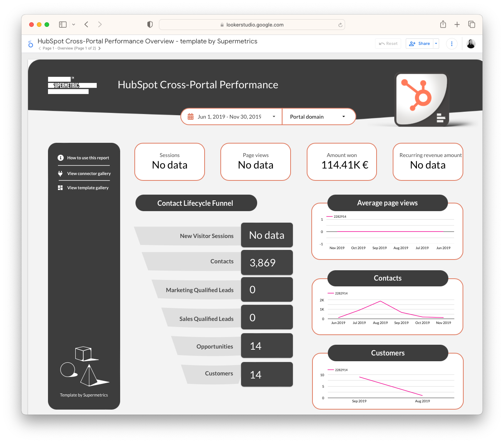
Task: Expand the date range dropdown
Action: (274, 117)
